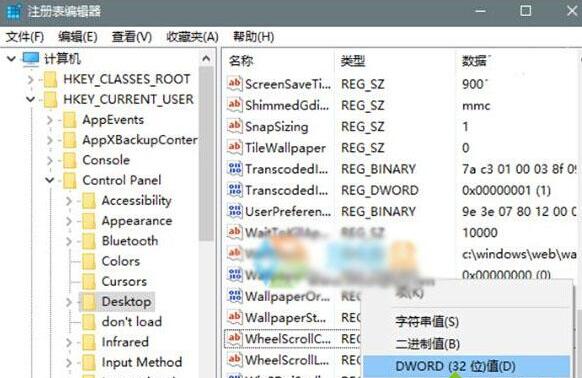Click the REG_BINARY TranscodedI... value icon
This screenshot has height=378, width=582.
[x=235, y=169]
